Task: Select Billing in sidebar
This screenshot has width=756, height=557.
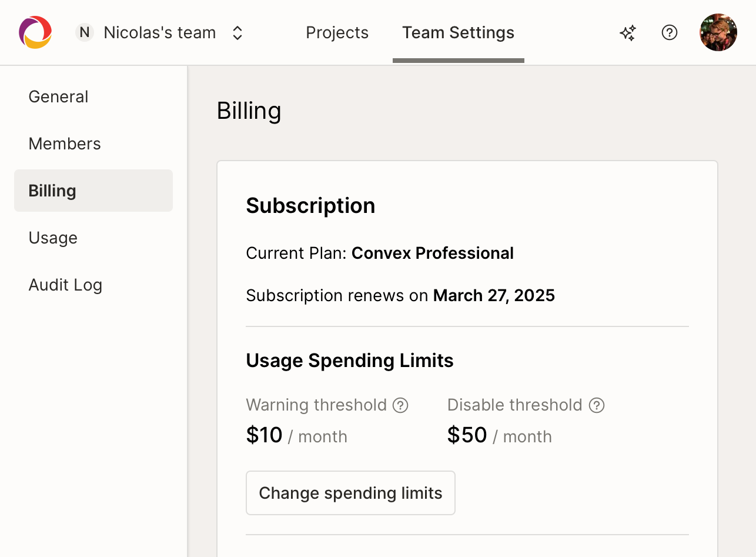Action: click(x=93, y=191)
